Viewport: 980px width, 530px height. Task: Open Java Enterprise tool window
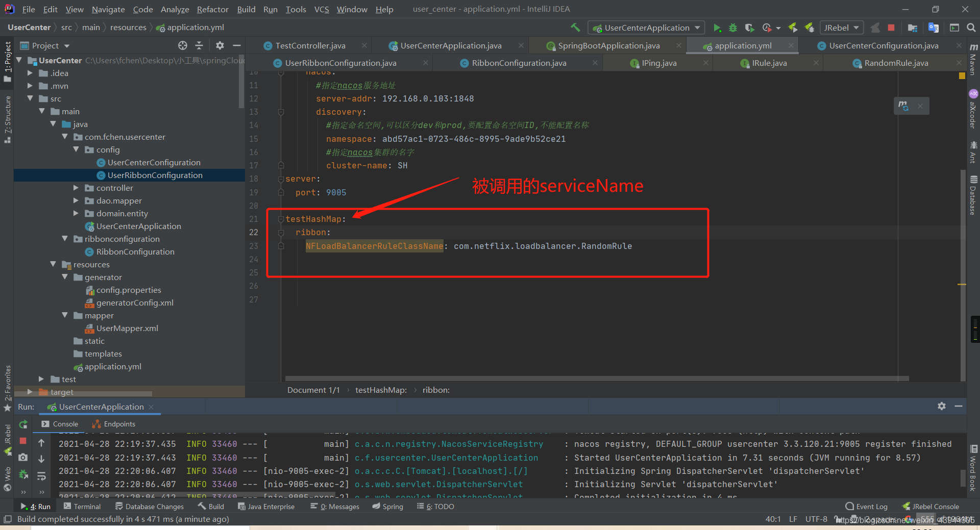[x=266, y=507]
